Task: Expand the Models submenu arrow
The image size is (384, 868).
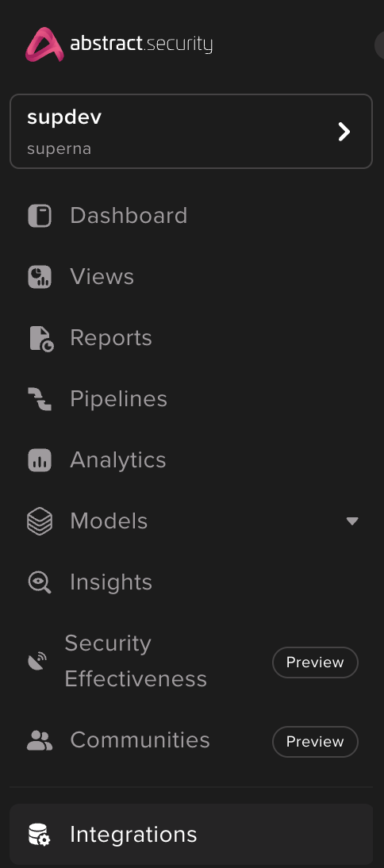Action: [x=352, y=521]
